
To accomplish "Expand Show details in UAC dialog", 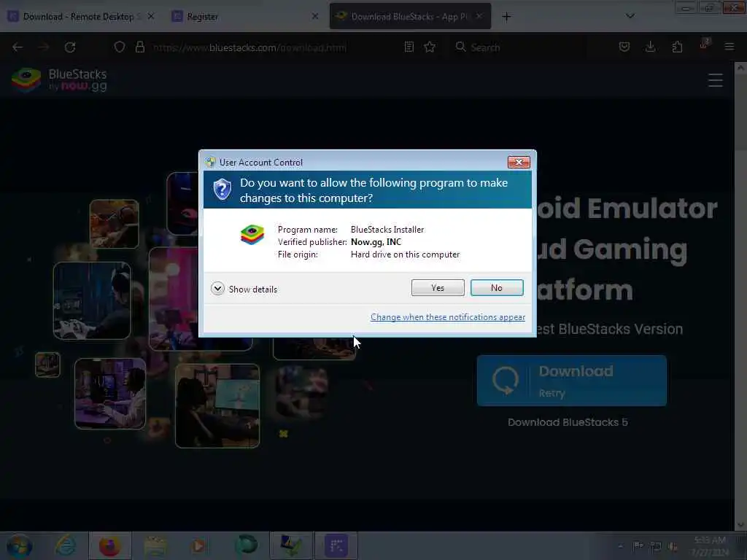I will pyautogui.click(x=244, y=289).
